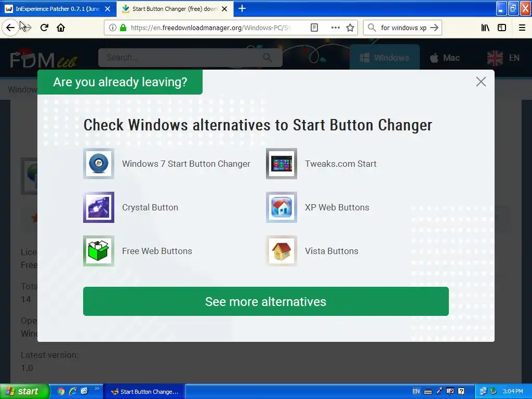Bookmark this page with the star icon
This screenshot has width=532, height=399.
click(350, 28)
